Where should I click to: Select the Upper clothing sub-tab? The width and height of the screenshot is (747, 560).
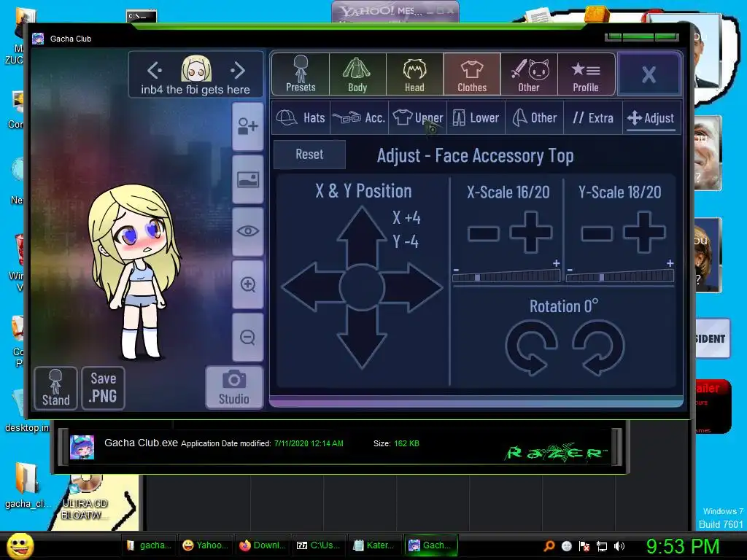point(418,117)
